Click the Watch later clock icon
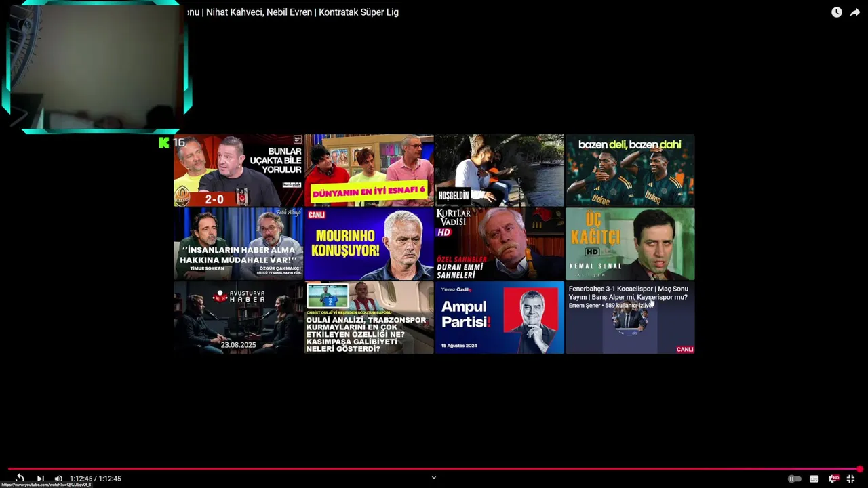 [837, 12]
